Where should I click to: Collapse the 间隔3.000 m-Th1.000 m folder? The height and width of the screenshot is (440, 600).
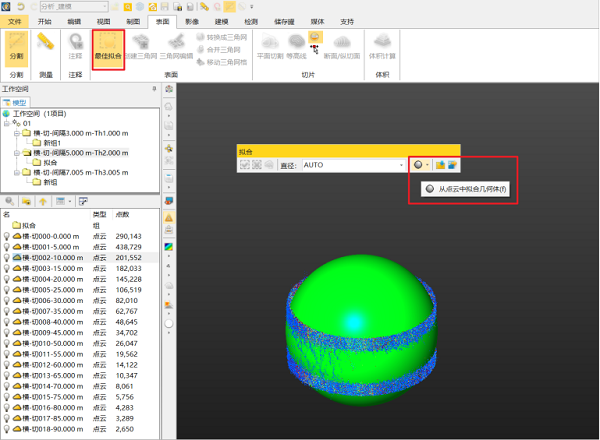click(x=17, y=133)
